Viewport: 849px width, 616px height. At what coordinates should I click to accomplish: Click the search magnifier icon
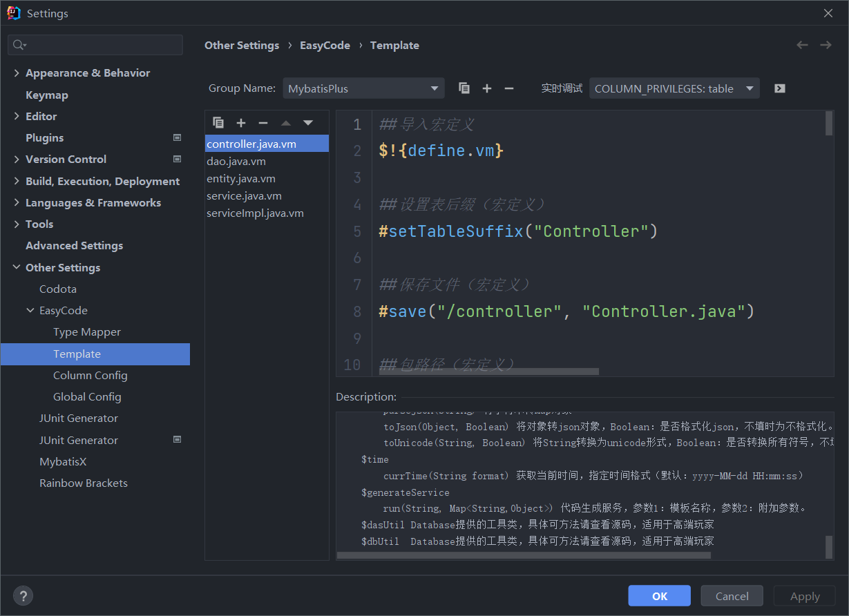coord(19,45)
